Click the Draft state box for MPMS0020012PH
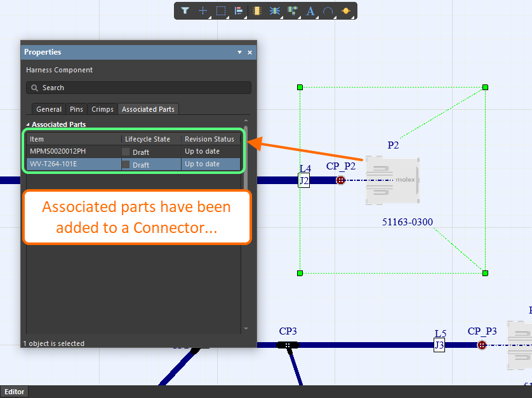The image size is (532, 398). (x=126, y=152)
